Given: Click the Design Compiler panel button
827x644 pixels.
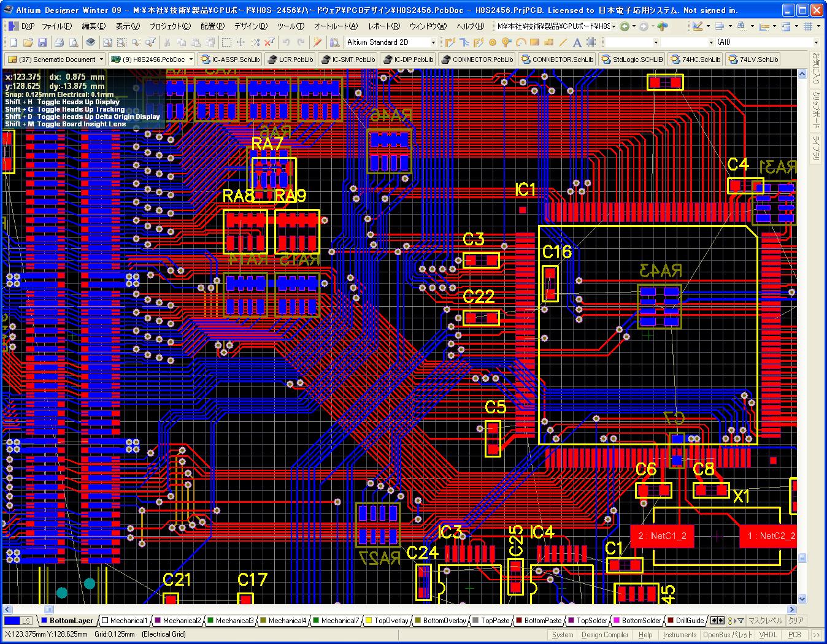Looking at the screenshot, I should (x=605, y=635).
